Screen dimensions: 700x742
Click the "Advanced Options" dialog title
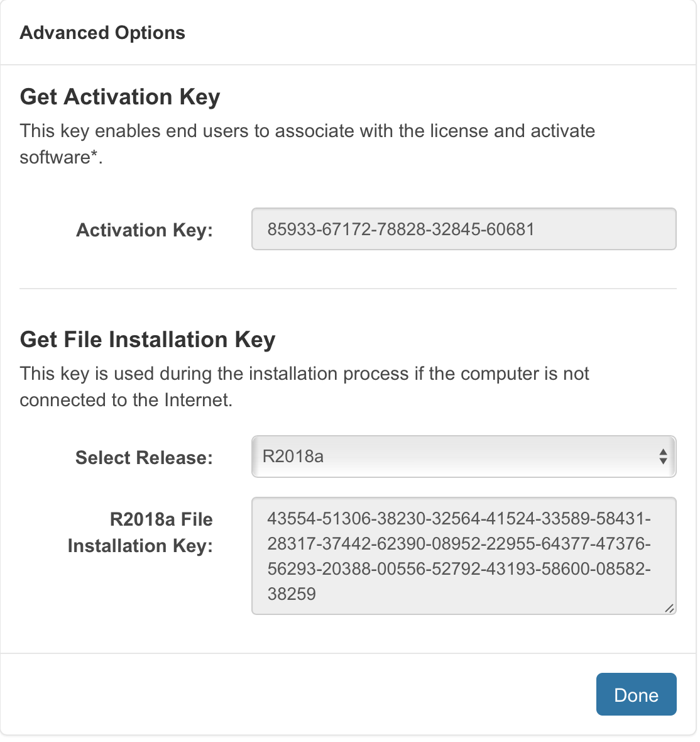pos(102,33)
